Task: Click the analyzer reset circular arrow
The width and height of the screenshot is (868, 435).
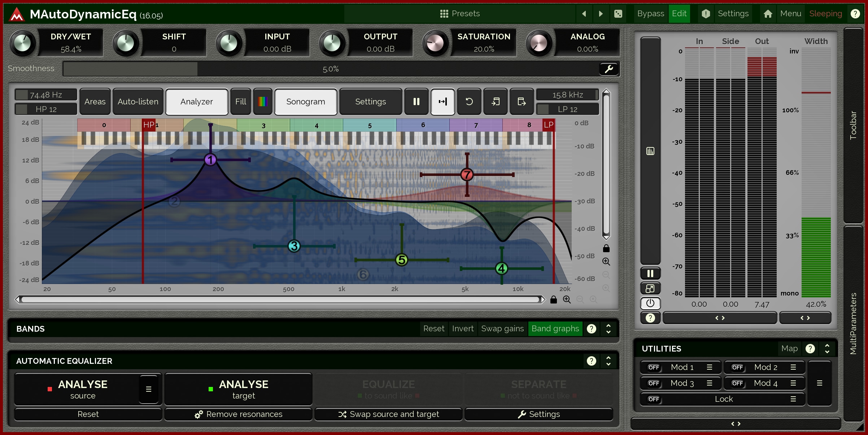Action: pyautogui.click(x=469, y=102)
